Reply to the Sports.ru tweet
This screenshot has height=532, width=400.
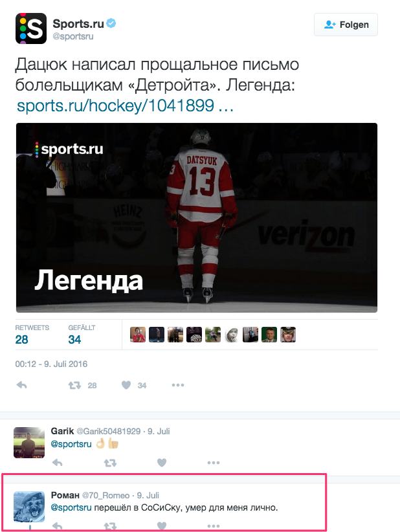pos(22,385)
